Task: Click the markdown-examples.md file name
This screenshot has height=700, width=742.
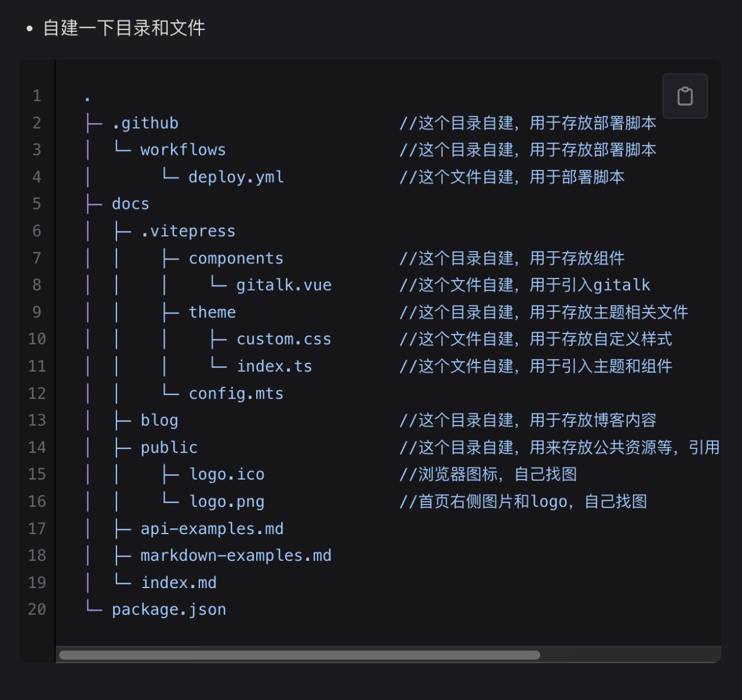Action: (x=236, y=556)
